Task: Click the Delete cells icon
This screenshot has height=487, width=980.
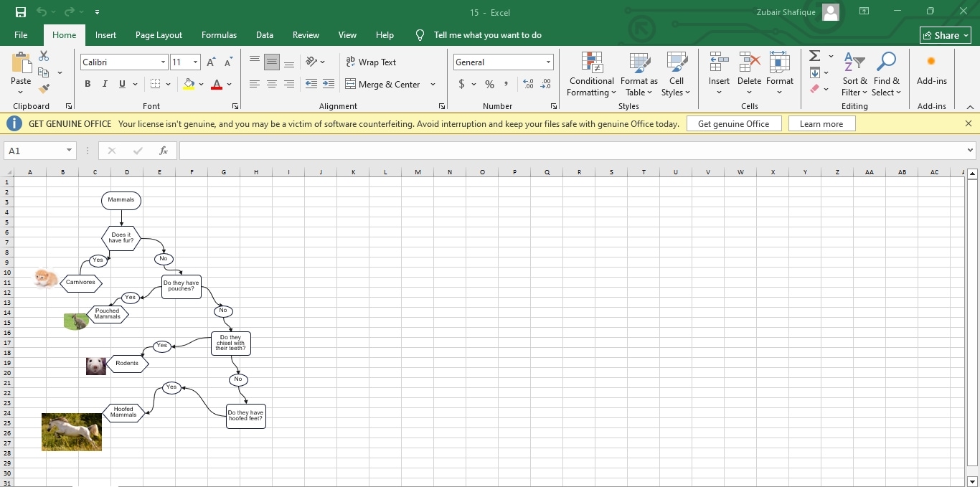Action: pos(749,68)
